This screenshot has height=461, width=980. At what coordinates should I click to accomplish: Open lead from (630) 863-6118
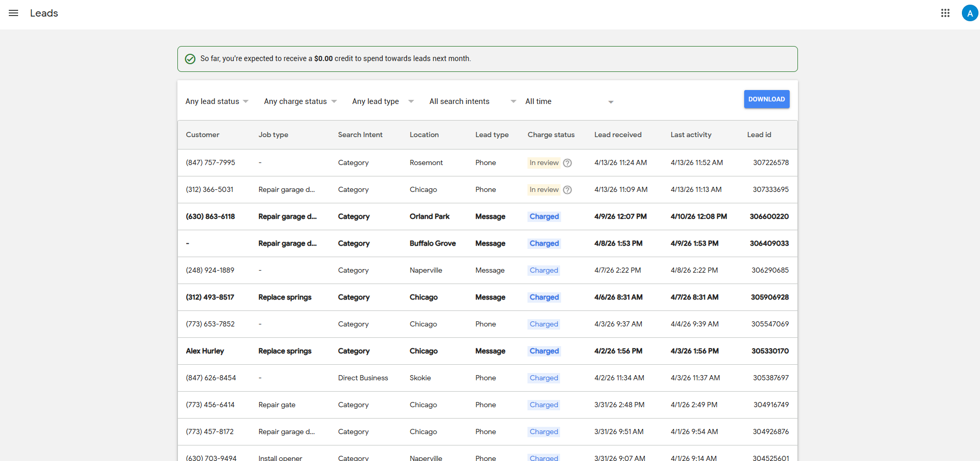487,216
